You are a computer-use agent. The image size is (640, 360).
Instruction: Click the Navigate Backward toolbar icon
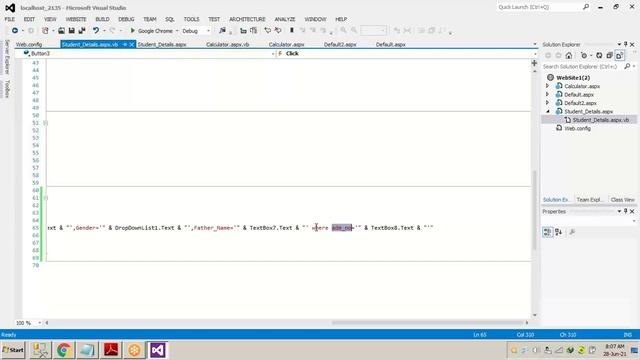tap(15, 31)
